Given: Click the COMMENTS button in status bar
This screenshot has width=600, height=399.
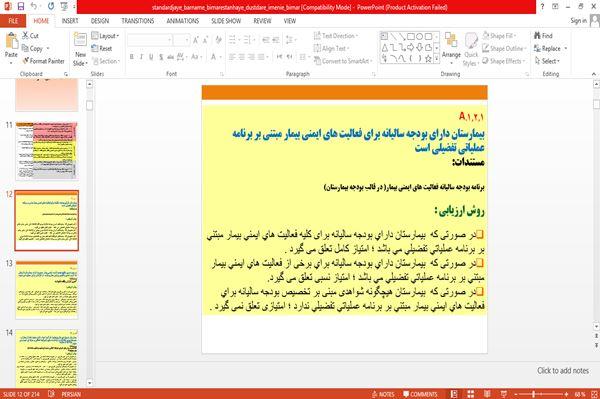Looking at the screenshot, I should click(x=420, y=394).
